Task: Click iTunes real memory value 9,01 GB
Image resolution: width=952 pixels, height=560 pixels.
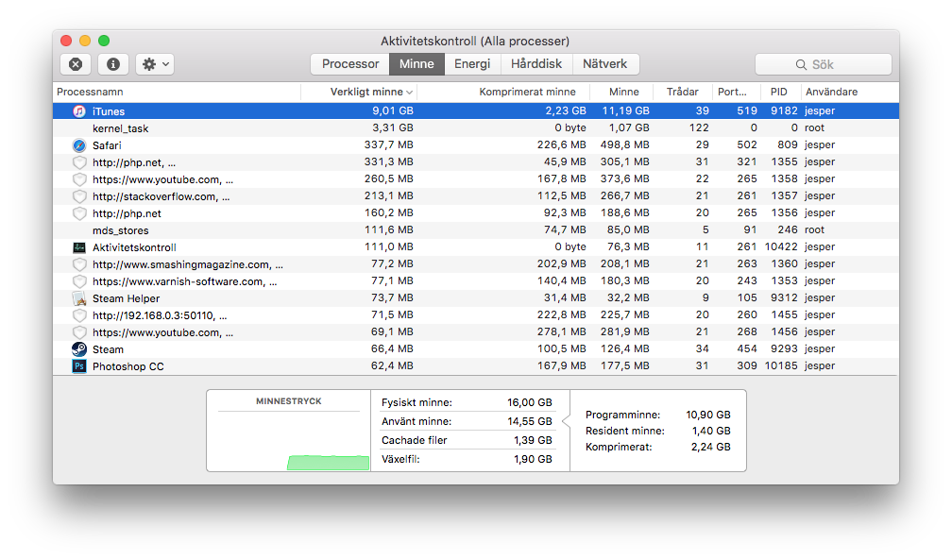Action: 393,110
